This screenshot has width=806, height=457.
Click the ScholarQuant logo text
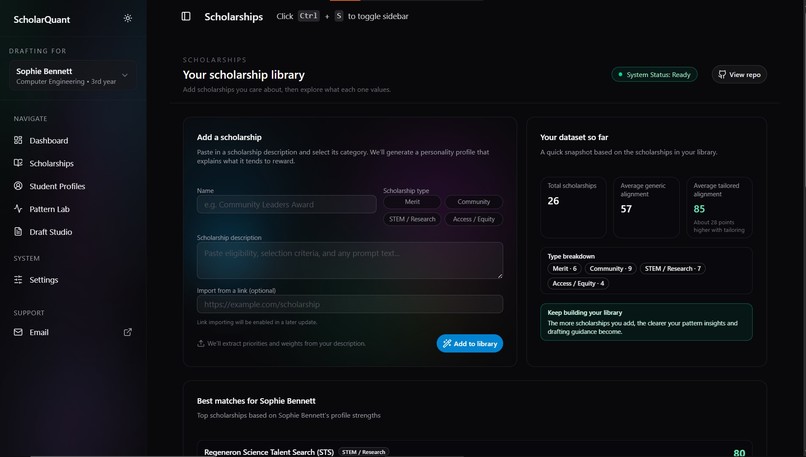42,20
